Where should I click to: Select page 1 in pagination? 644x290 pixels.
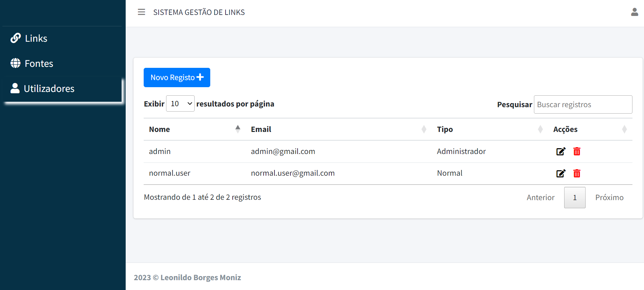(575, 197)
